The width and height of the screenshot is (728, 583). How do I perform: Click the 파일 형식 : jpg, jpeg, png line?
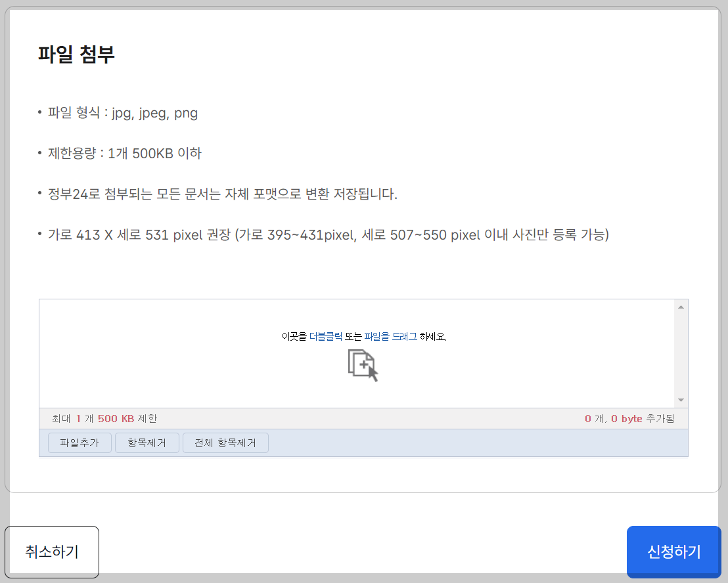click(123, 113)
